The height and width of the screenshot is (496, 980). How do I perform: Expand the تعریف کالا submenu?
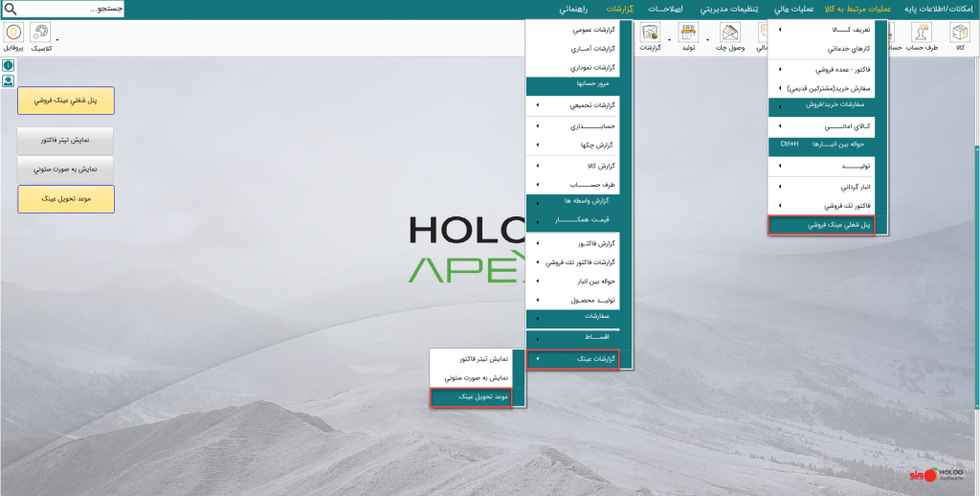pos(820,30)
